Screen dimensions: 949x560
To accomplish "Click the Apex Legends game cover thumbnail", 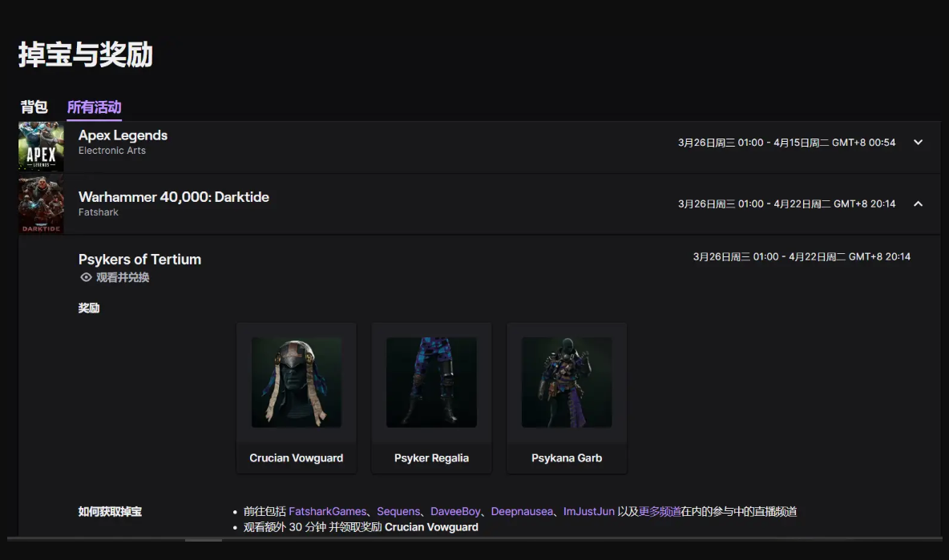I will (41, 147).
